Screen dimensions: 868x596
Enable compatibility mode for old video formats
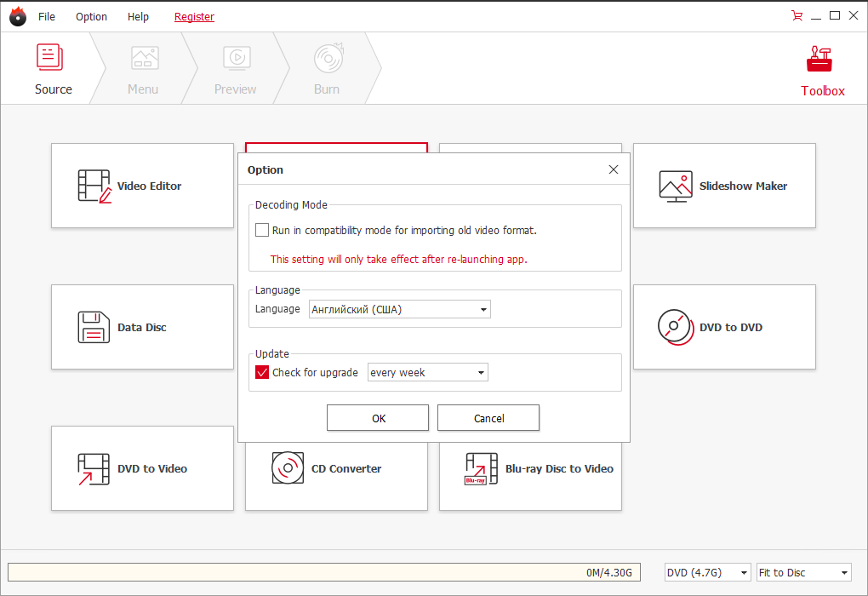[262, 230]
